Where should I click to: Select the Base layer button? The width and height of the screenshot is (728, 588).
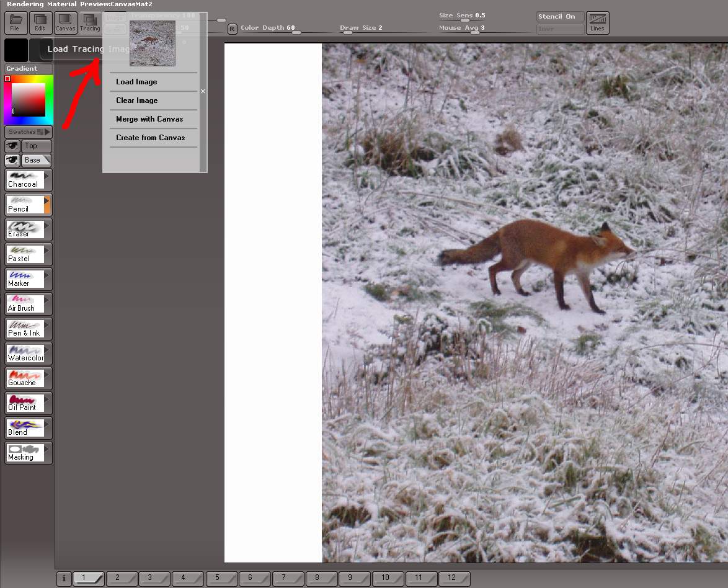click(36, 160)
